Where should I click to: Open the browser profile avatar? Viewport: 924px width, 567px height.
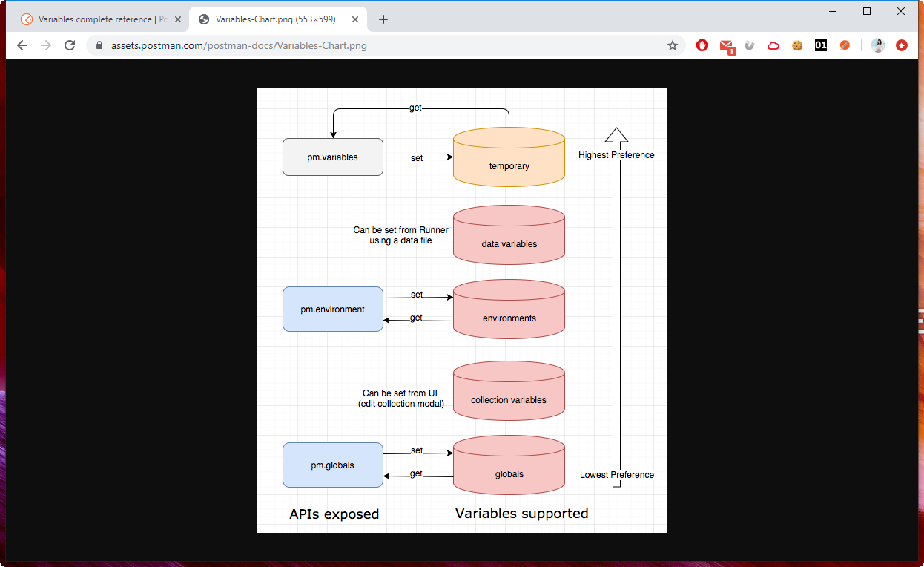pyautogui.click(x=878, y=45)
